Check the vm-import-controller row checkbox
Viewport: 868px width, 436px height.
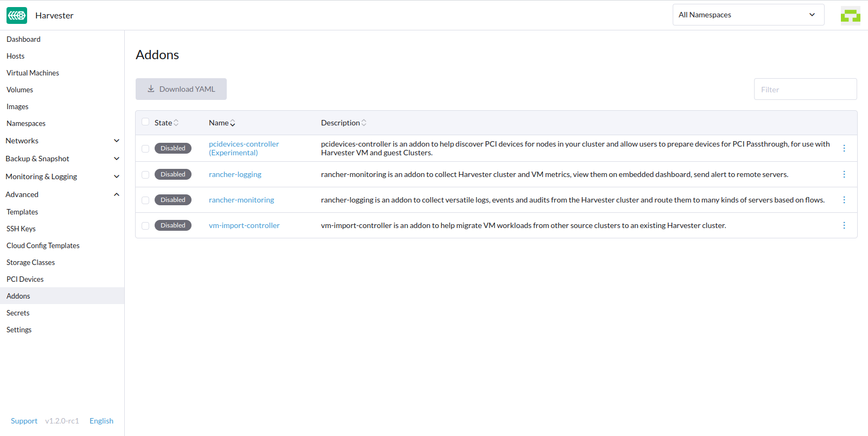[x=145, y=226]
